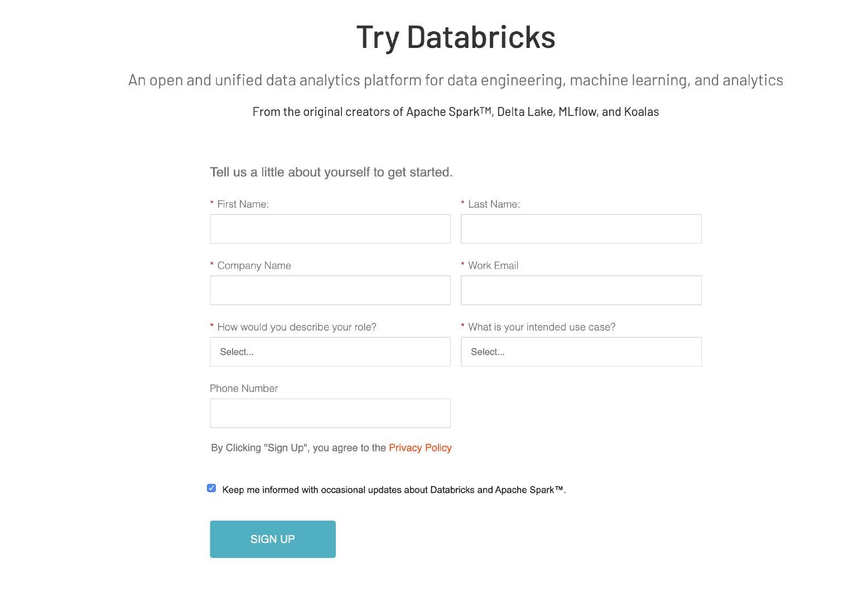Click the 'First Name:' label

click(243, 204)
